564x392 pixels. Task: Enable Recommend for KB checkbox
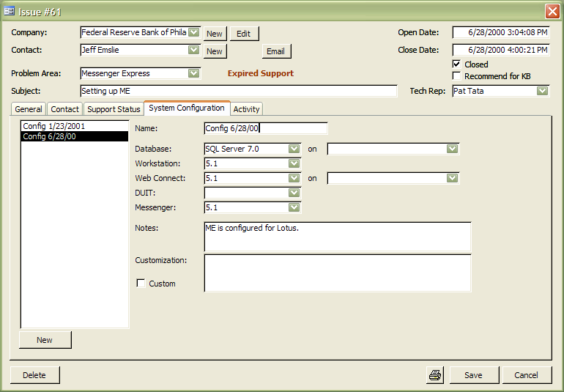point(457,76)
